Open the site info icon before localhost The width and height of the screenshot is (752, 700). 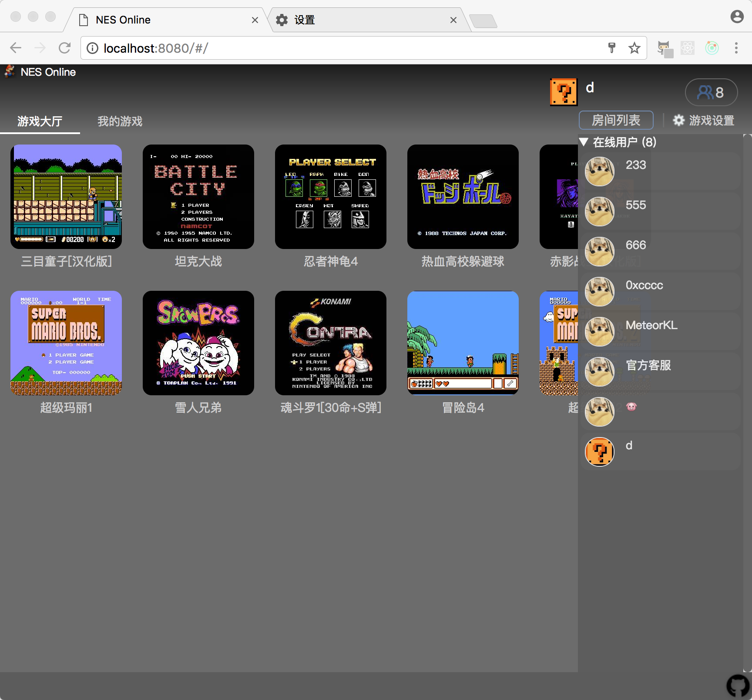(92, 48)
